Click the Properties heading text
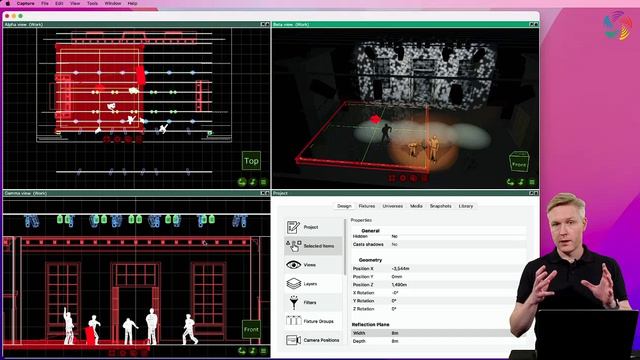This screenshot has height=360, width=640. pyautogui.click(x=361, y=220)
